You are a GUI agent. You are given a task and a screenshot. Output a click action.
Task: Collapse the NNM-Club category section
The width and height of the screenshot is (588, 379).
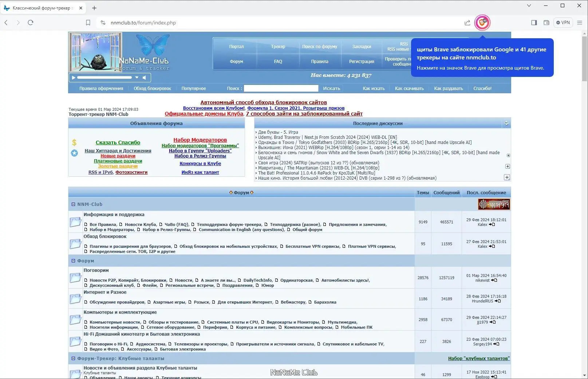73,204
